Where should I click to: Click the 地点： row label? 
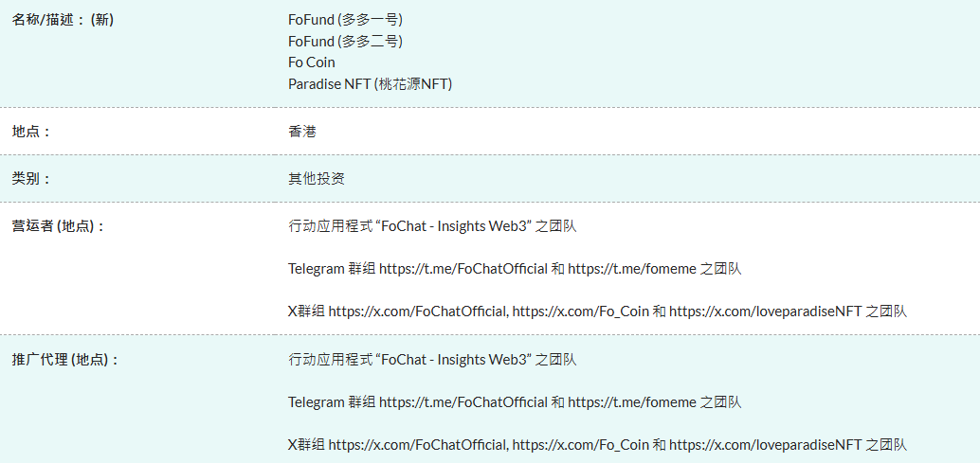tap(31, 132)
